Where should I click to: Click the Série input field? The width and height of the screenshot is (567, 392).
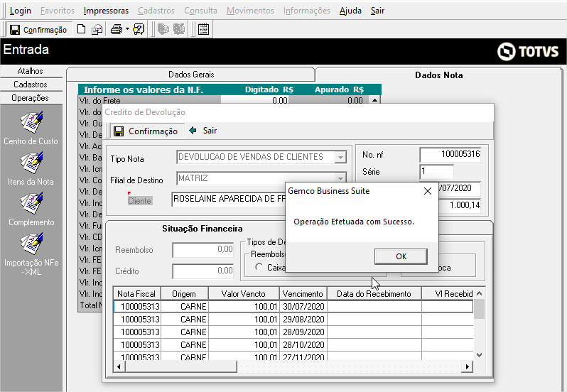pos(436,171)
